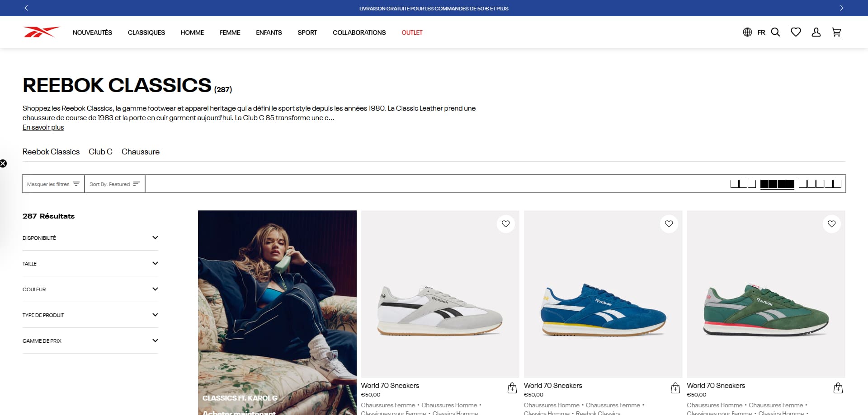Open the Classiques menu
868x415 pixels.
point(146,33)
